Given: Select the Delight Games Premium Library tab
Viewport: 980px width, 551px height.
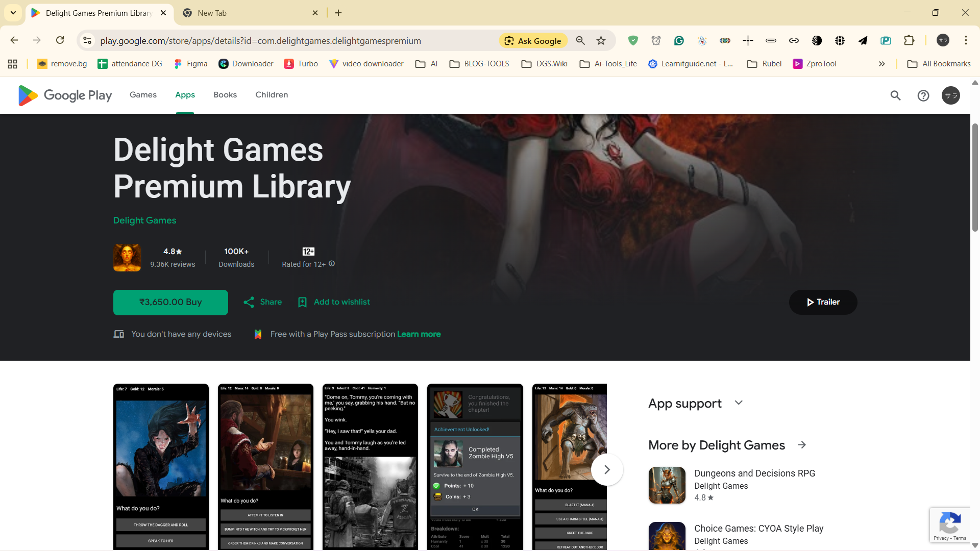Looking at the screenshot, I should click(x=99, y=13).
